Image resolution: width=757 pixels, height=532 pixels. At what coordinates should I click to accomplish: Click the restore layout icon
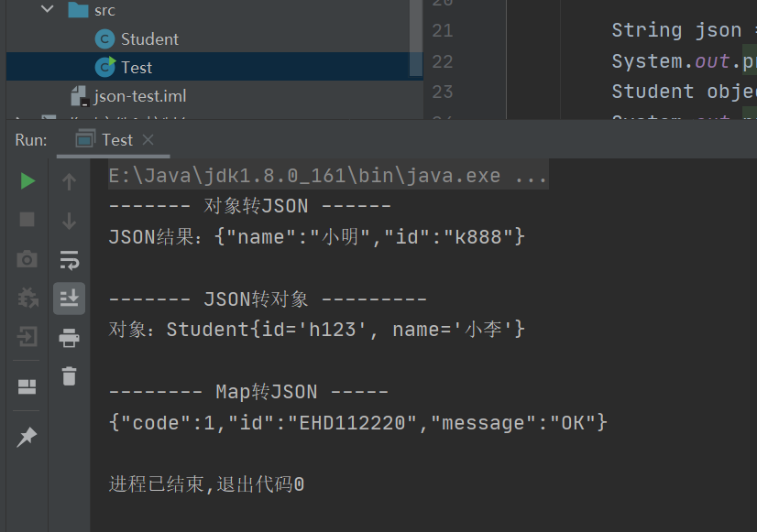click(x=27, y=386)
